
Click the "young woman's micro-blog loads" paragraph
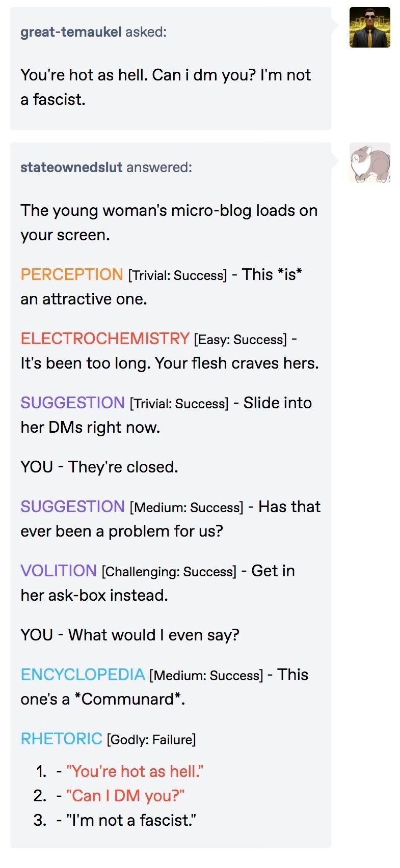169,222
